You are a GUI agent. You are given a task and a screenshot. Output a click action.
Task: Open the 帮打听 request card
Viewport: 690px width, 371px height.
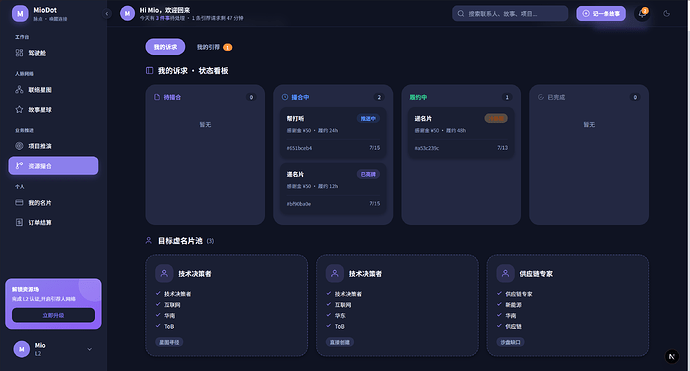coord(333,133)
